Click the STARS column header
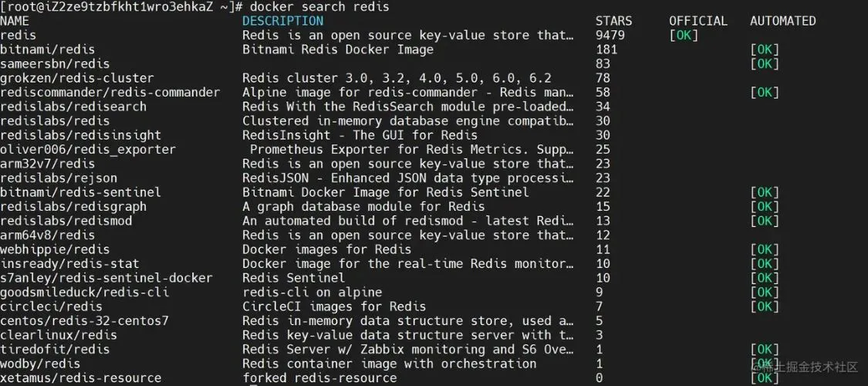Screen dimensions: 868x386 pos(613,21)
